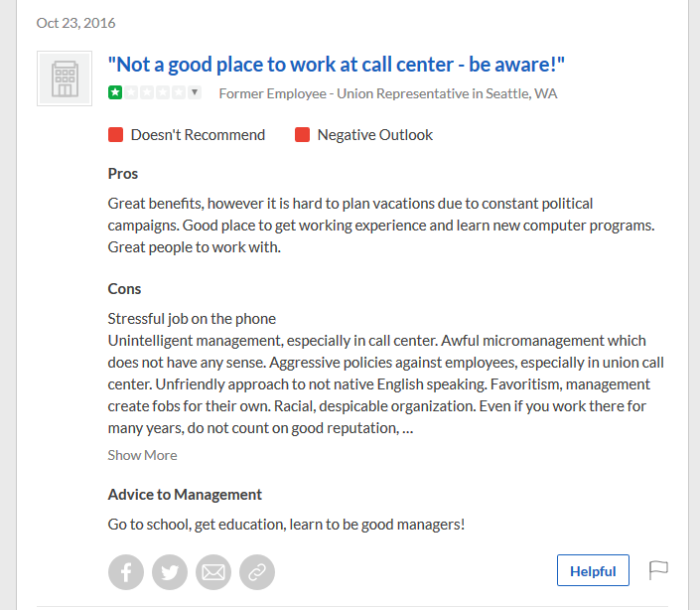Image resolution: width=700 pixels, height=610 pixels.
Task: Mark the review as Helpful
Action: click(x=593, y=570)
